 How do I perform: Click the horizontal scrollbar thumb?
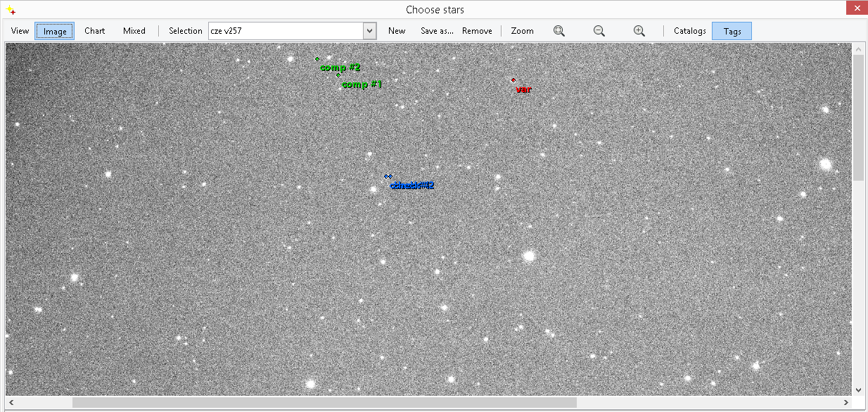324,403
